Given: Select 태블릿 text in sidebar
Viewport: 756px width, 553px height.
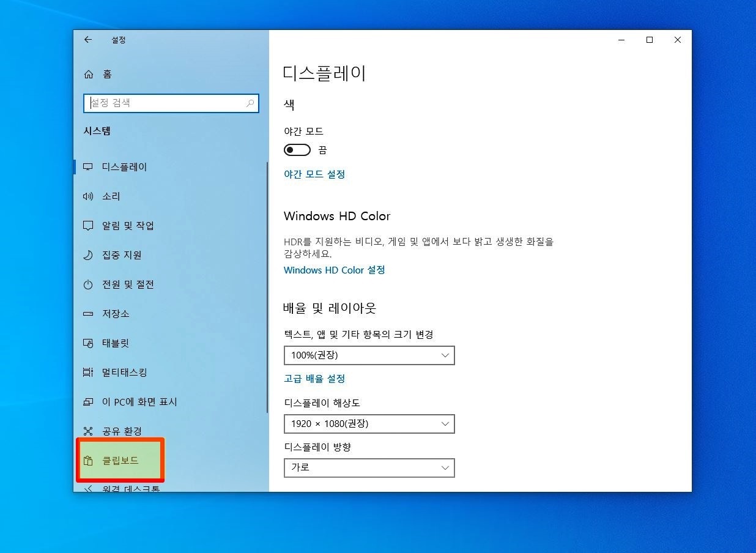Looking at the screenshot, I should pyautogui.click(x=116, y=343).
